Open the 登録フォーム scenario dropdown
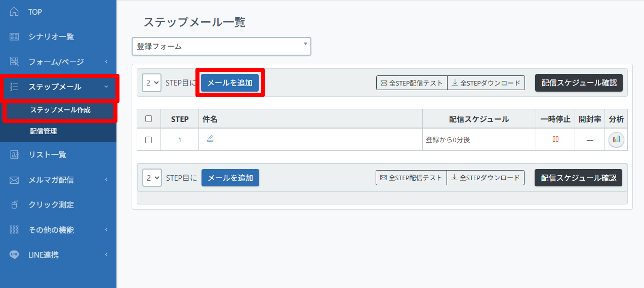 point(221,46)
